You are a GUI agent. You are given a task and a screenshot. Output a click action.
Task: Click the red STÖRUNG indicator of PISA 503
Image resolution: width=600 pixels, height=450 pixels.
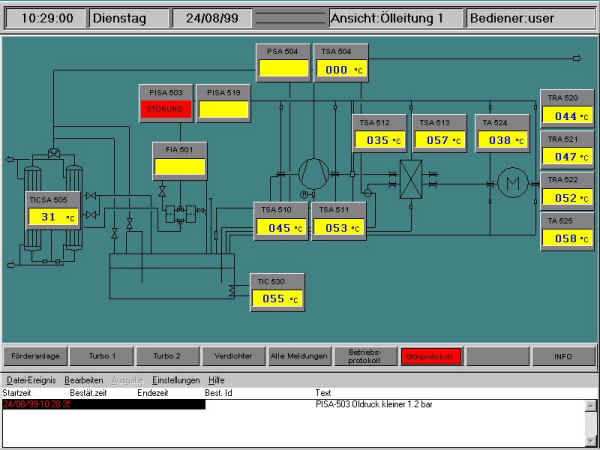(x=166, y=109)
